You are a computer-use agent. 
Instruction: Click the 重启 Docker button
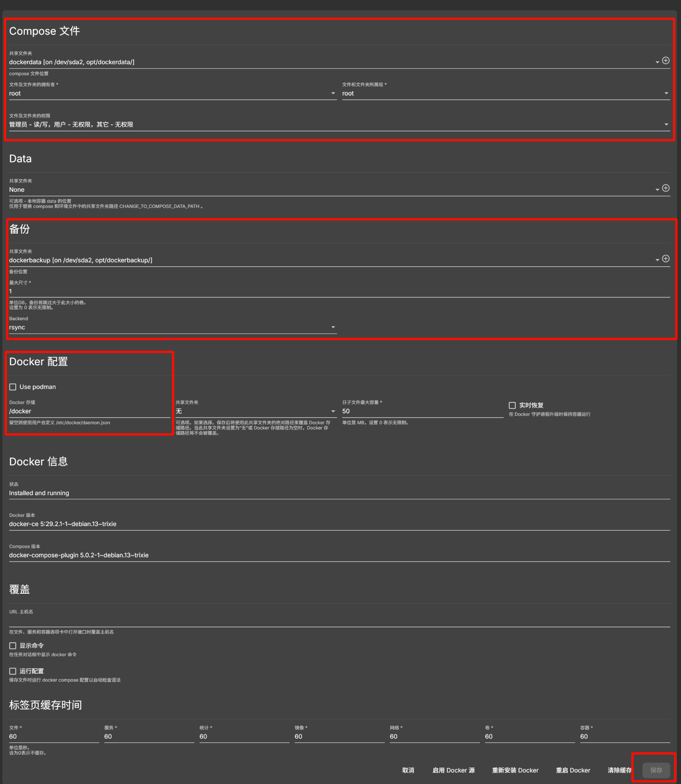point(573,770)
